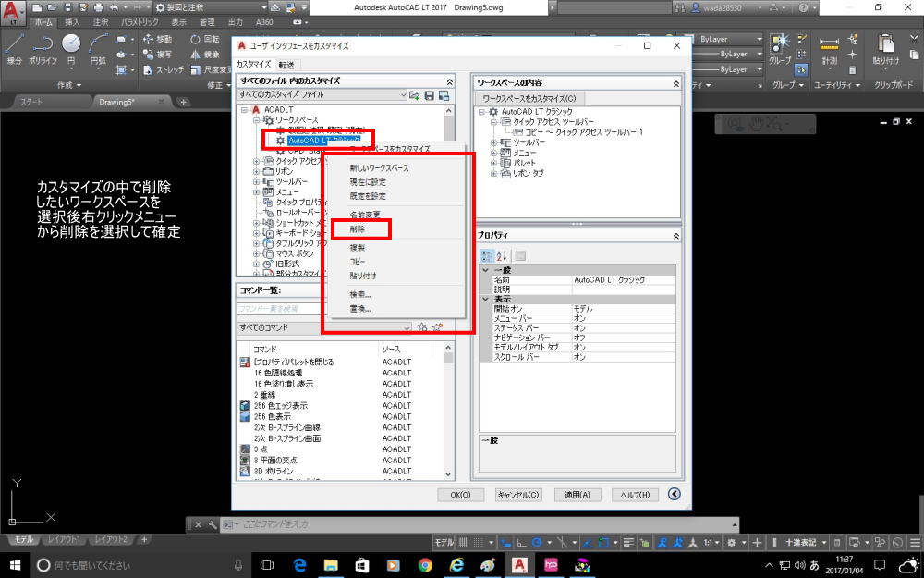Select the Circle (円) tool
924x578 pixels.
71,48
